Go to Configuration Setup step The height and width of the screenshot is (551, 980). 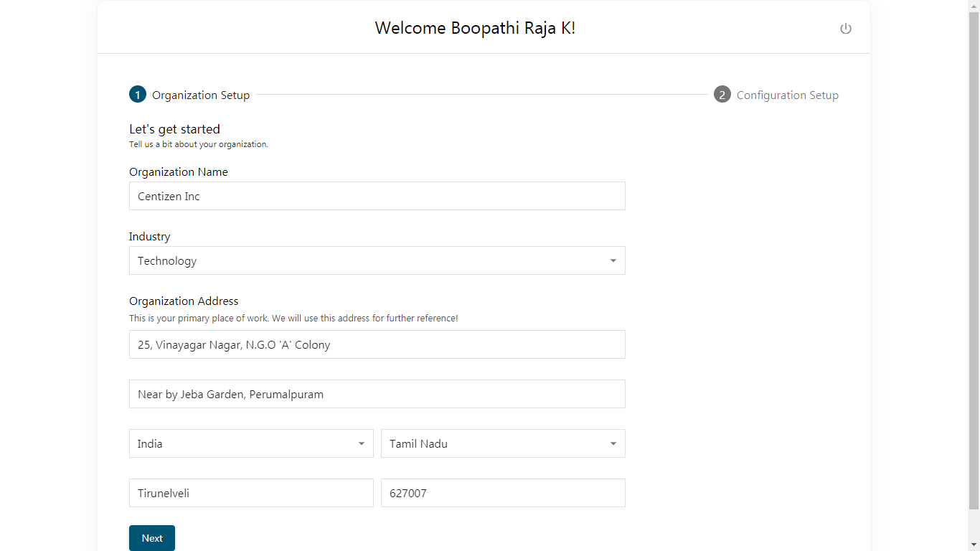tap(788, 95)
